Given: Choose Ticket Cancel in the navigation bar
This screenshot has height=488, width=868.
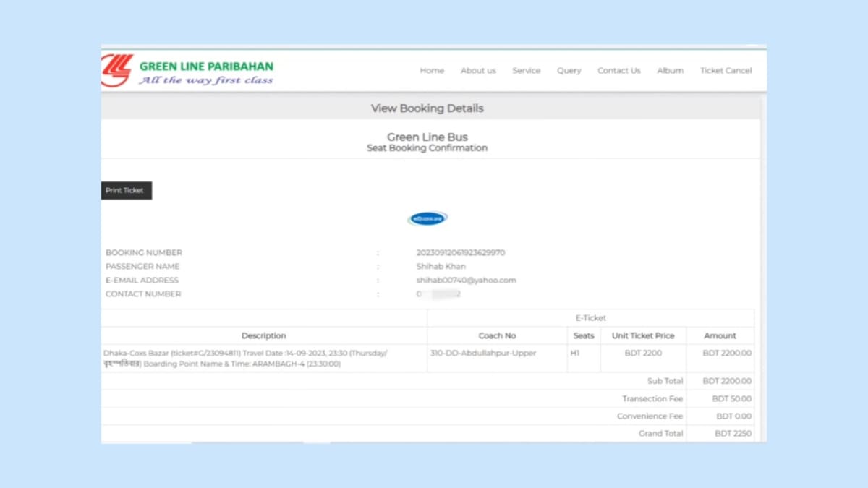Looking at the screenshot, I should coord(726,71).
